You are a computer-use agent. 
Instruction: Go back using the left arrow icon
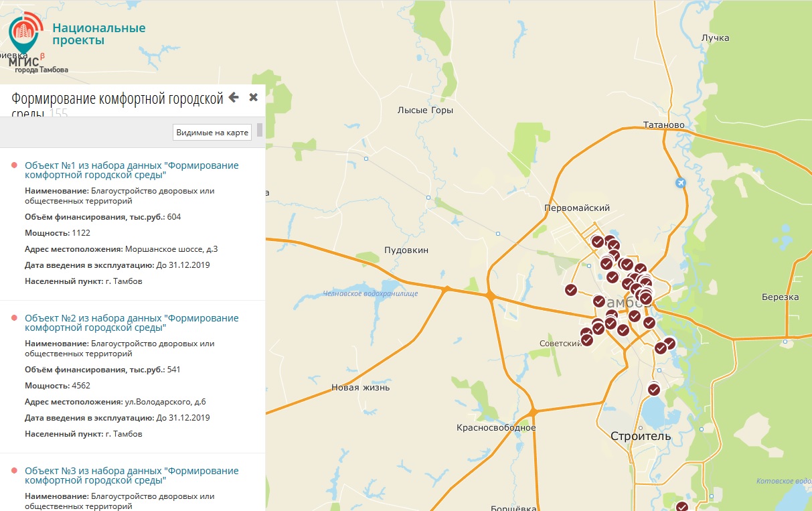coord(234,97)
